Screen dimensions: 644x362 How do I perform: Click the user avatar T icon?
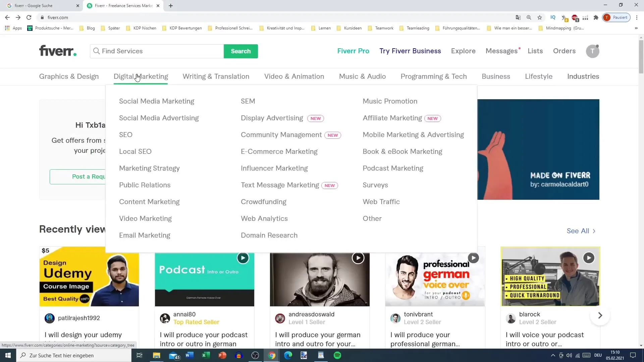tap(592, 51)
